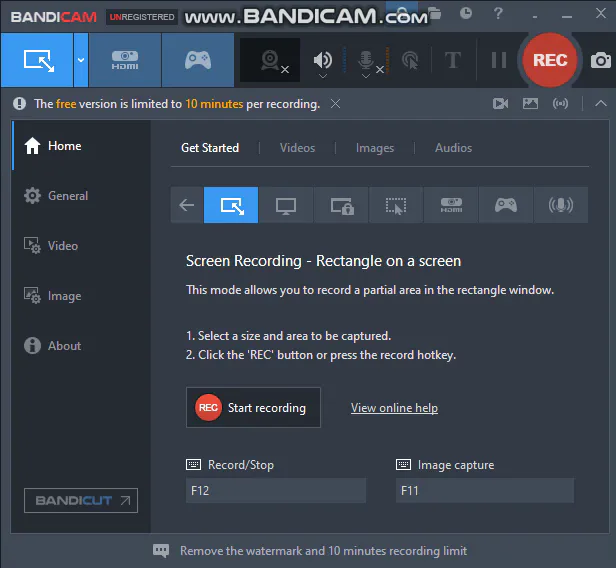616x568 pixels.
Task: Click the Start recording button
Action: (x=253, y=407)
